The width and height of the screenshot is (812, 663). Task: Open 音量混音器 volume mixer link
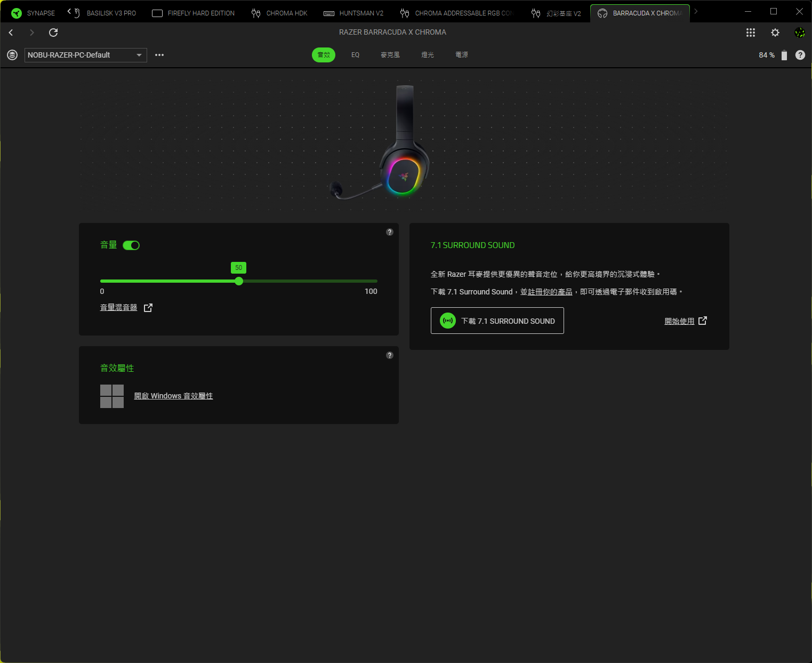tap(119, 307)
